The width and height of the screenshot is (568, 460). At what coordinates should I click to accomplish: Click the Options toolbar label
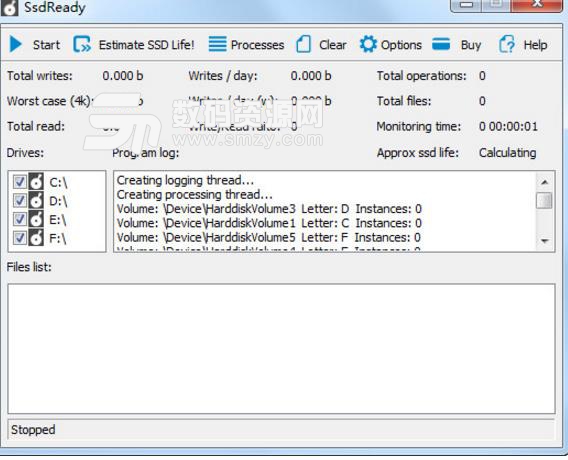[x=401, y=45]
